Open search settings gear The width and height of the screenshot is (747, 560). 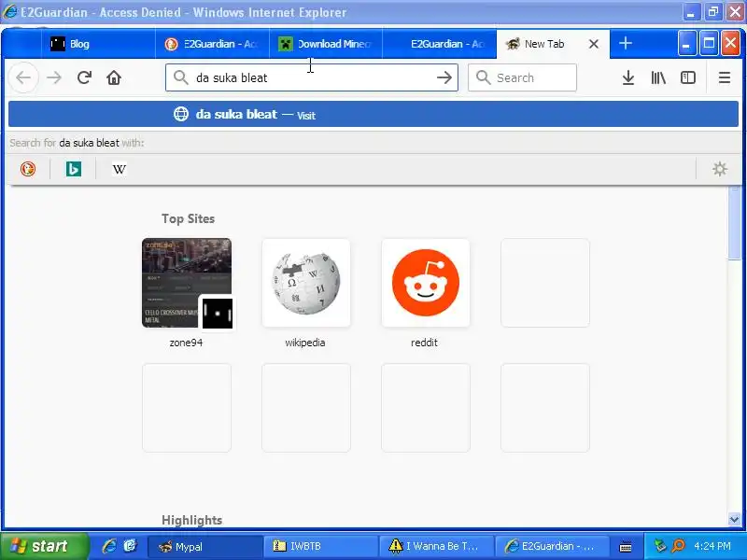click(x=719, y=169)
